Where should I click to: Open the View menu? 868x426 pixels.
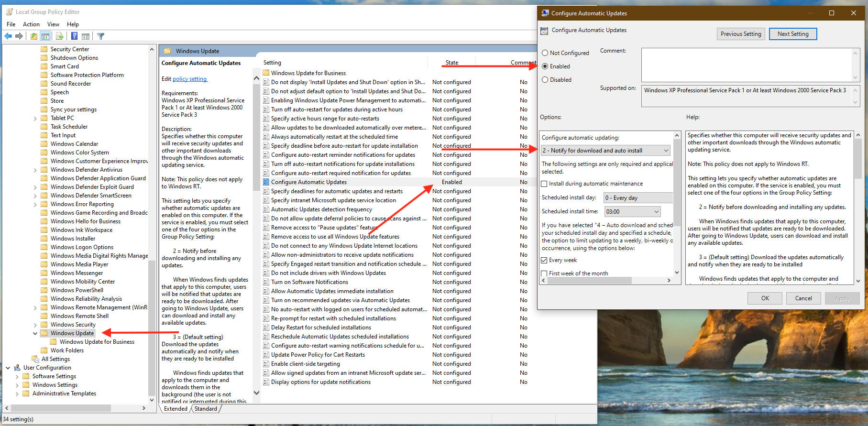pyautogui.click(x=53, y=24)
